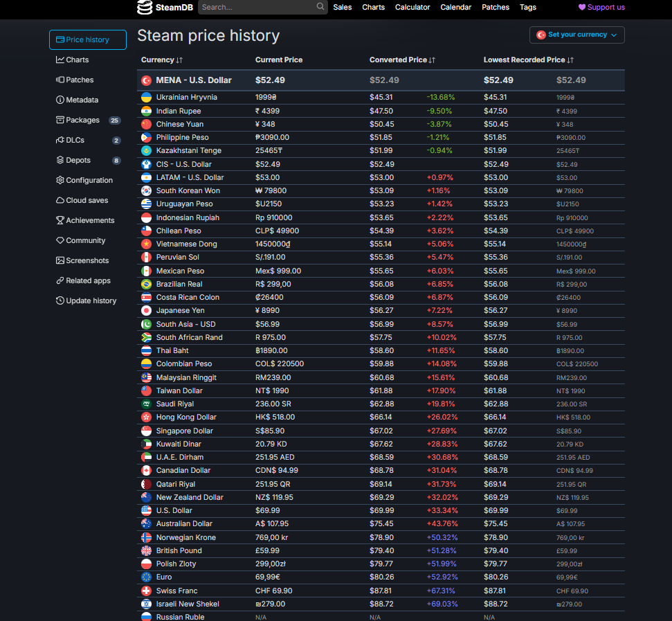Click the Price history card icon
This screenshot has width=672, height=621.
(x=60, y=39)
